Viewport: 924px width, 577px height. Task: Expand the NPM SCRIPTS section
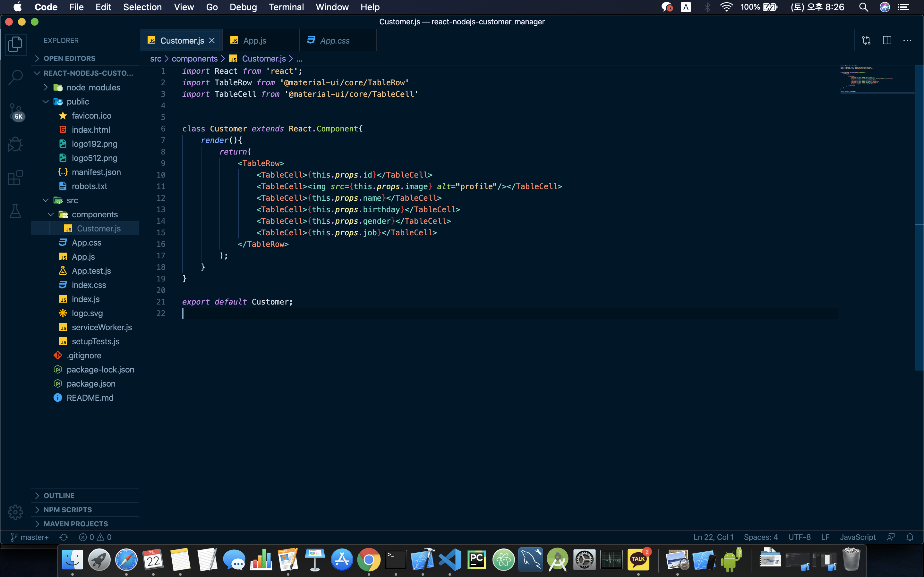coord(68,509)
